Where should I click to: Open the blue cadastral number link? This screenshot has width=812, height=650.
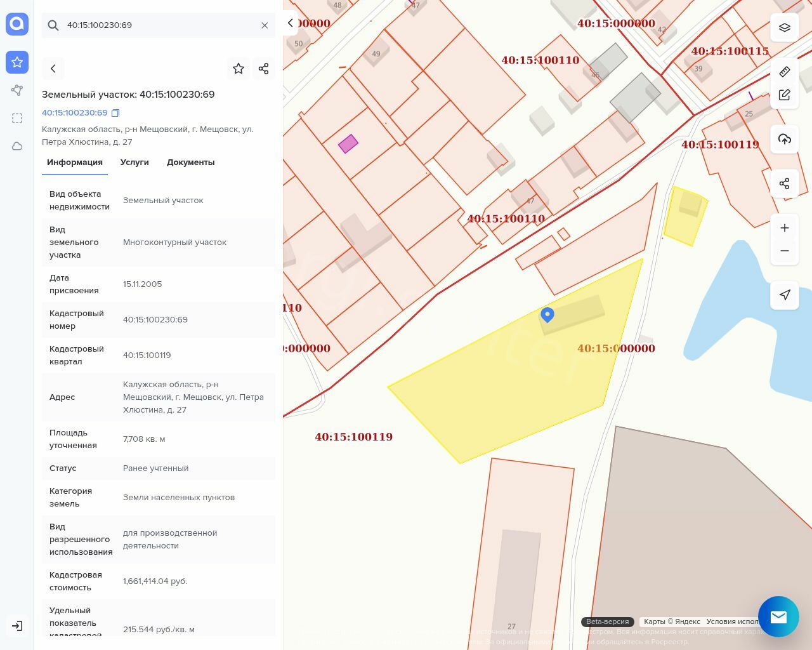click(x=74, y=113)
